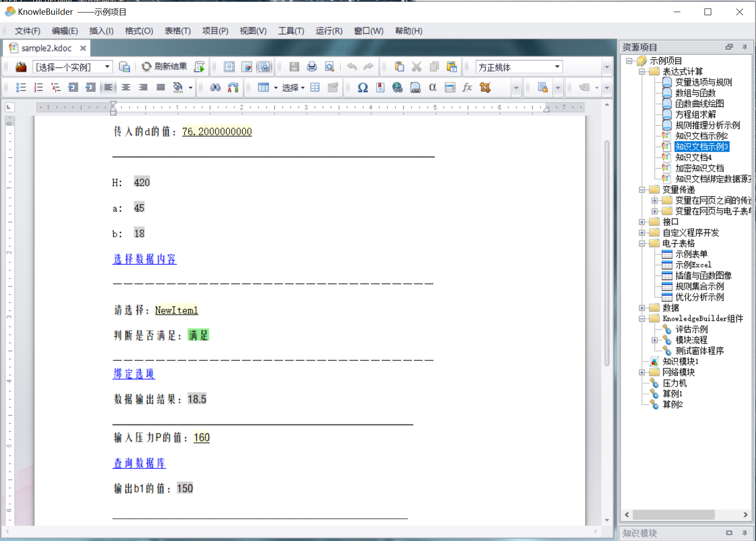
Task: Expand the 接口 folder in tree
Action: [x=642, y=222]
